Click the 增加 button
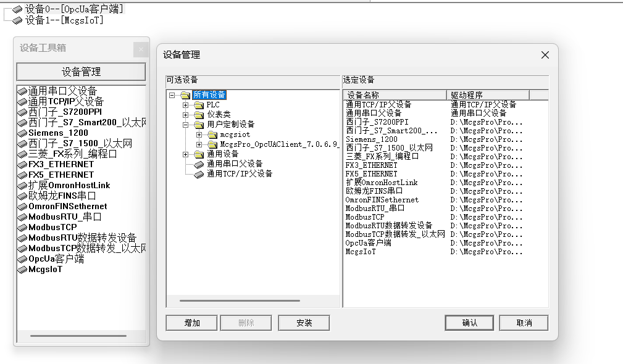The width and height of the screenshot is (623, 364). (x=191, y=323)
